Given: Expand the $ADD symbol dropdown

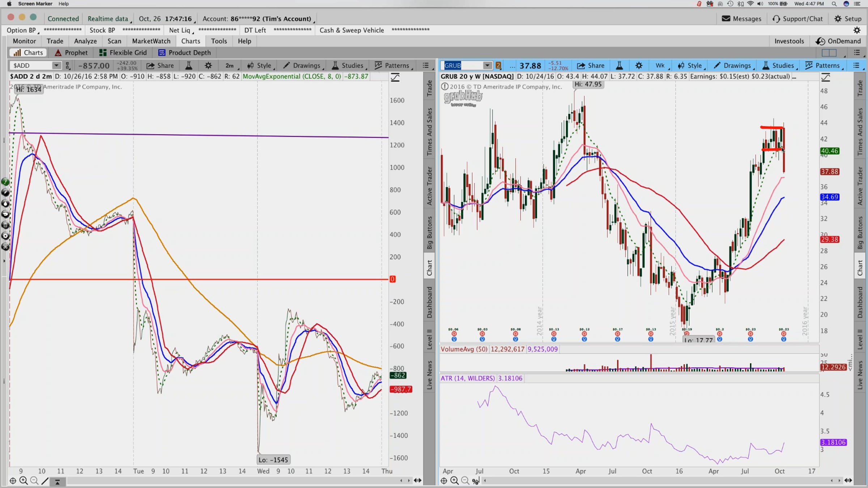Looking at the screenshot, I should click(56, 65).
